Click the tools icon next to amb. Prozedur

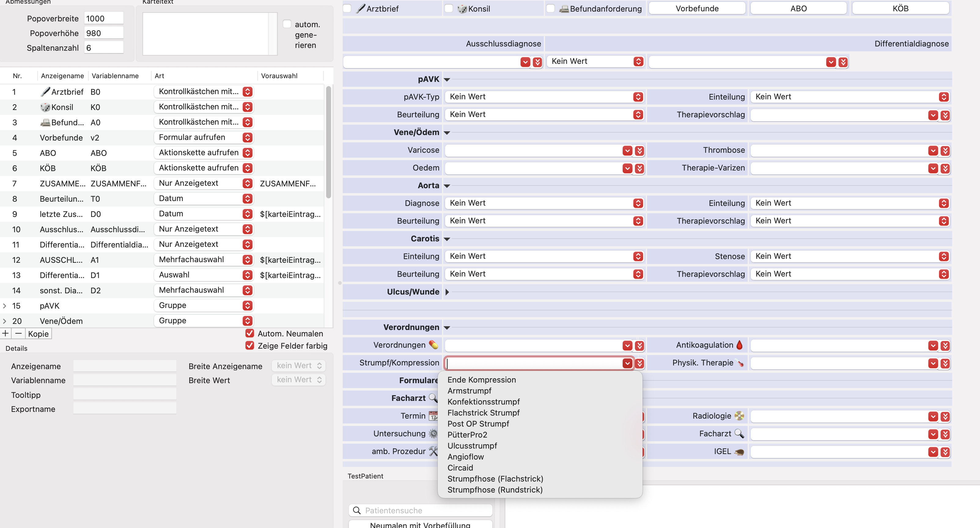pyautogui.click(x=433, y=451)
